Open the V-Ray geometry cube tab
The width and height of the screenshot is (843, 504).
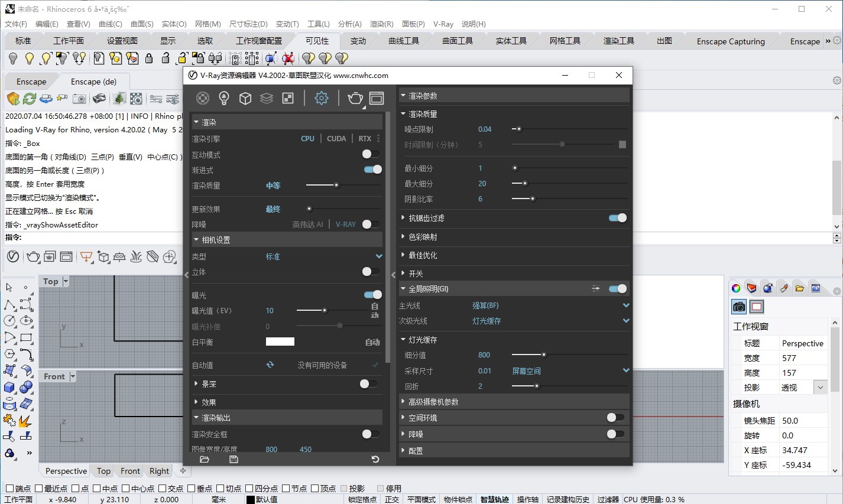(245, 98)
